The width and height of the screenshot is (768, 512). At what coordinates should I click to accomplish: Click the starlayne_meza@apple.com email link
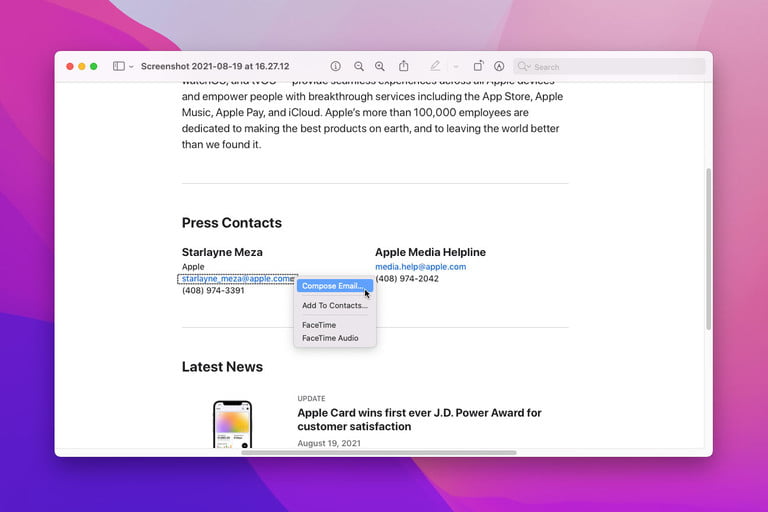(x=237, y=279)
